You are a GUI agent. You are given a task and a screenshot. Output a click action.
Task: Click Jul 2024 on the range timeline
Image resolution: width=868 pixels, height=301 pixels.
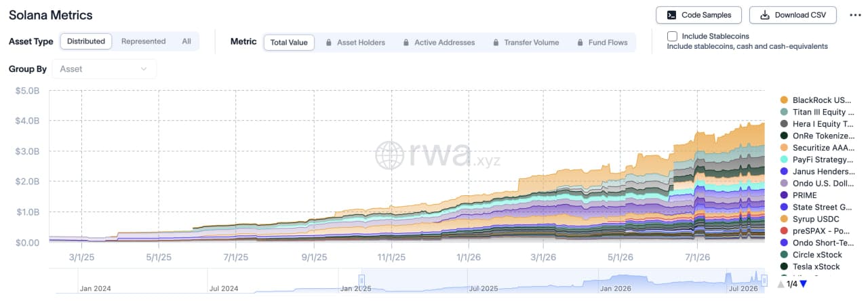224,288
